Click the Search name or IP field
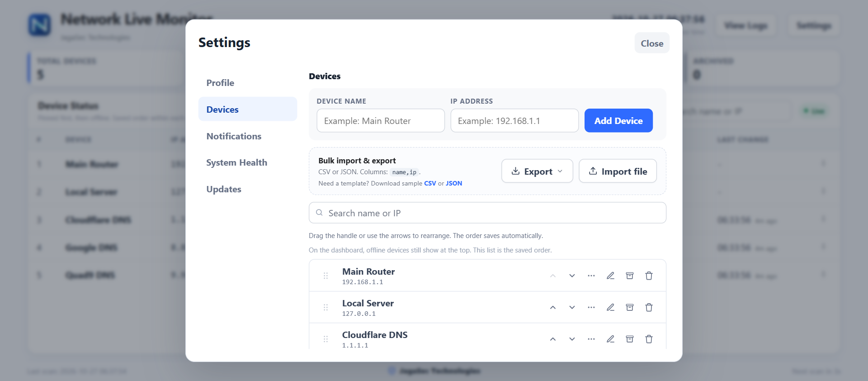This screenshot has width=868, height=381. pyautogui.click(x=487, y=213)
